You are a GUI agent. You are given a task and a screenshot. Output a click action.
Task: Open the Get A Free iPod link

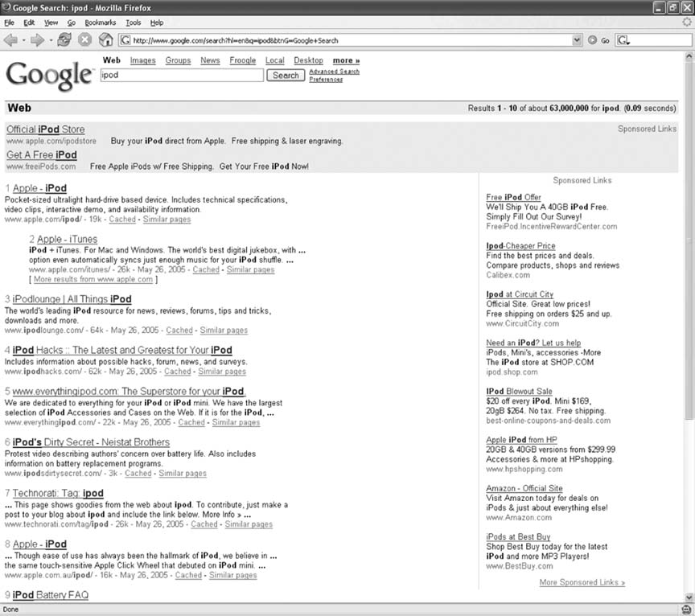42,155
